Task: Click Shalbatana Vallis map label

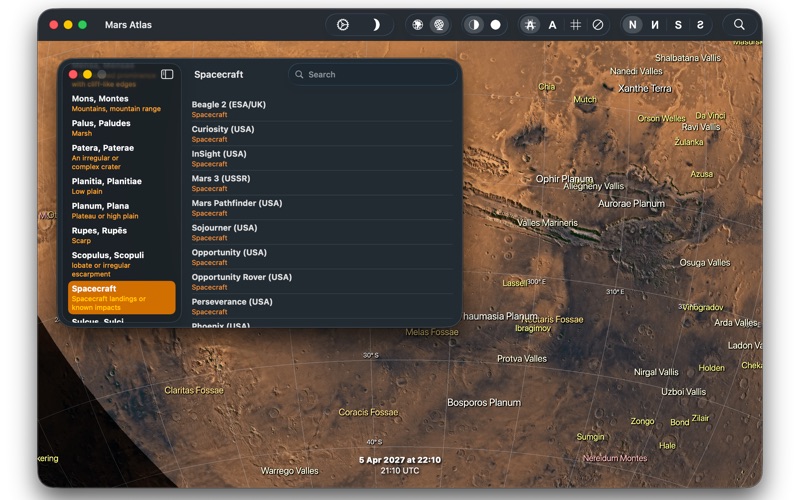Action: pos(688,58)
